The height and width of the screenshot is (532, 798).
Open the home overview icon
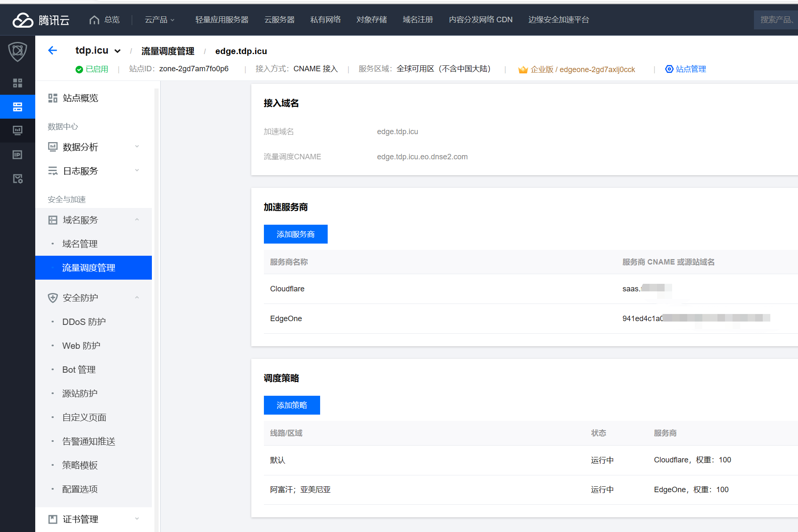click(94, 20)
